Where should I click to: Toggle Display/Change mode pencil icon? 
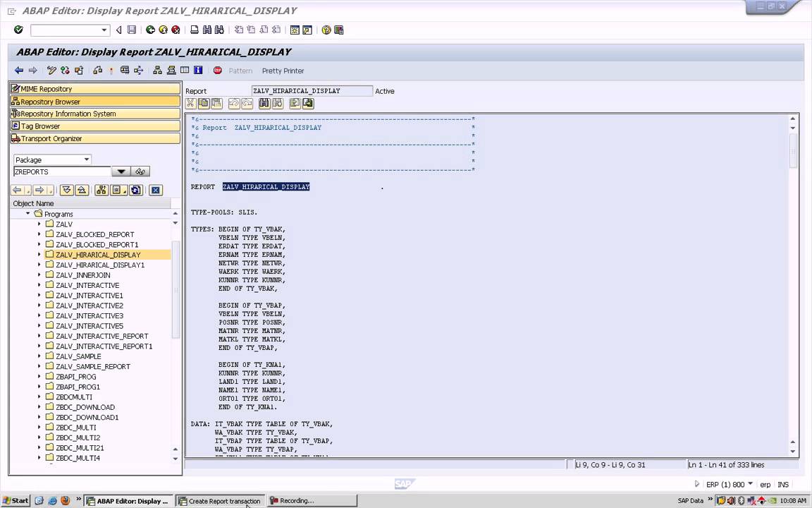(51, 70)
